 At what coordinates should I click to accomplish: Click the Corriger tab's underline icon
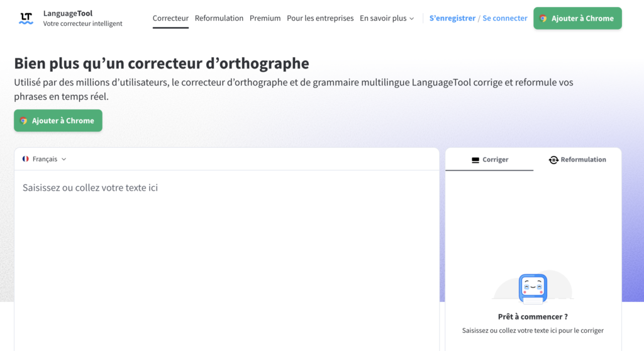pos(475,160)
